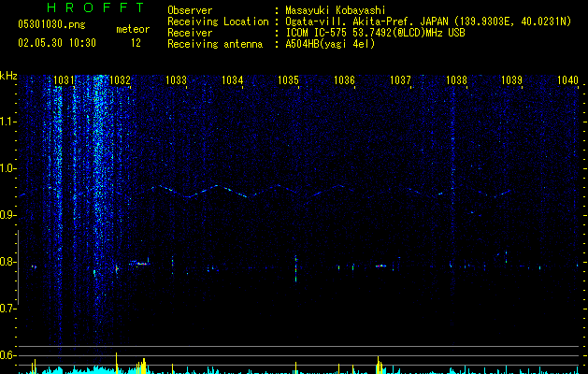Click the Receiving Location label
The height and width of the screenshot is (374, 588).
point(218,22)
